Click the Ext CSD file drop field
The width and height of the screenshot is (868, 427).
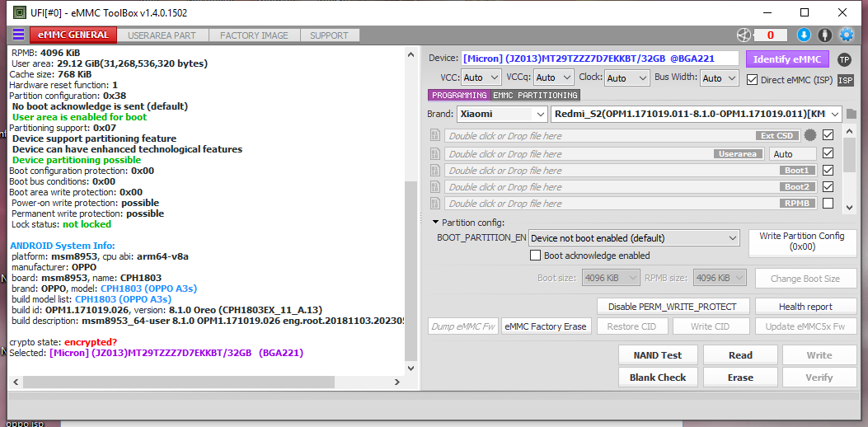coord(623,136)
